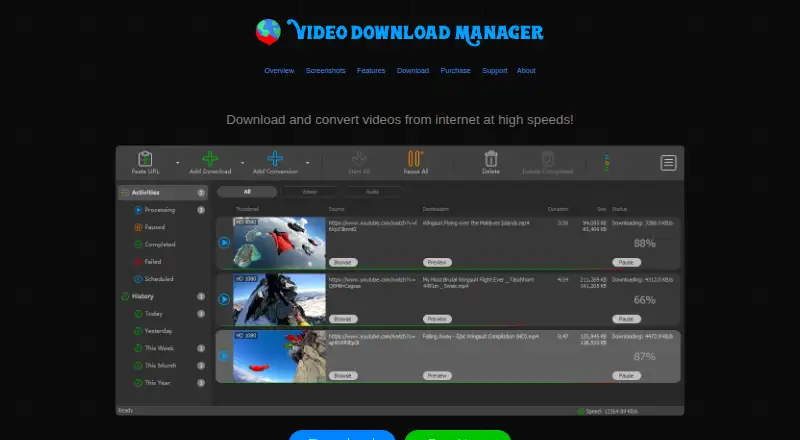Select Today under History
800x440 pixels.
click(153, 314)
